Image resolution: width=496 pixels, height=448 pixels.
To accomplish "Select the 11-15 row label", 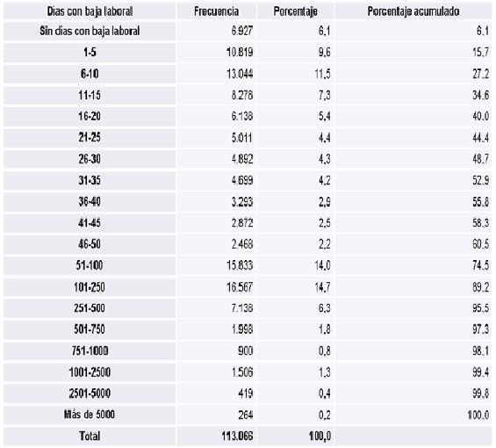I will [x=90, y=95].
